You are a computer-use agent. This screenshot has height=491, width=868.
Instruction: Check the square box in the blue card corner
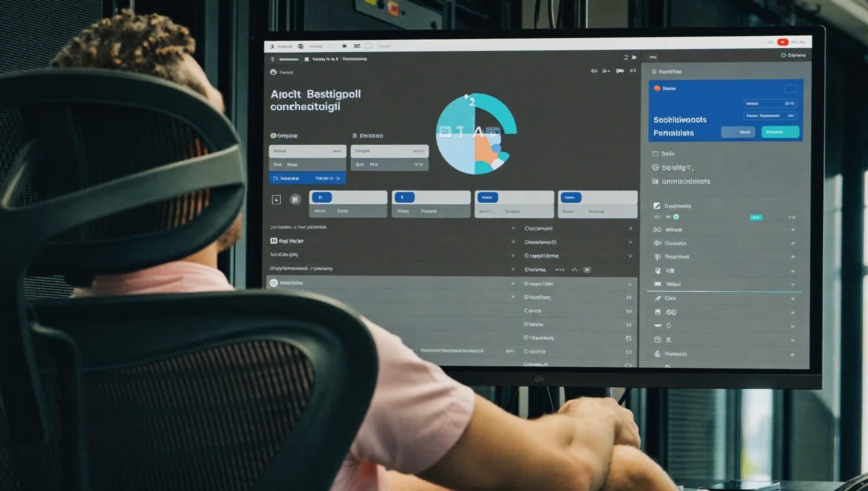pyautogui.click(x=790, y=89)
